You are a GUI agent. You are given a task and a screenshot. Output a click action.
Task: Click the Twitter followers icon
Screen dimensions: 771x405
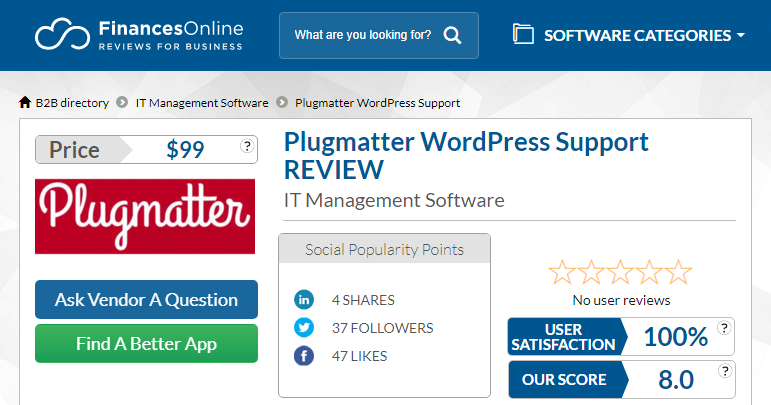304,327
